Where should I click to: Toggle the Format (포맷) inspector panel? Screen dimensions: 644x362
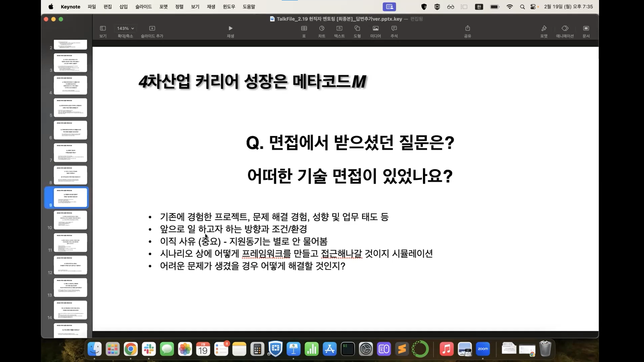(x=544, y=28)
